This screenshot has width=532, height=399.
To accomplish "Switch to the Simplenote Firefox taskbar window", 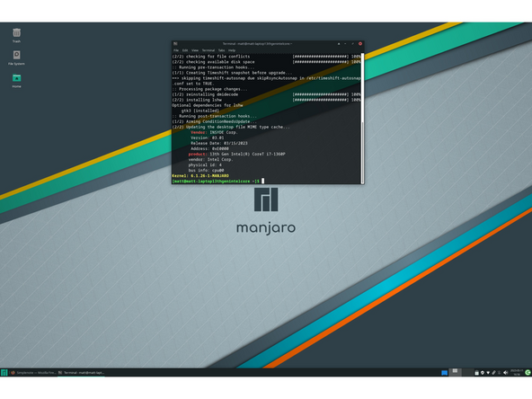I will [33, 373].
